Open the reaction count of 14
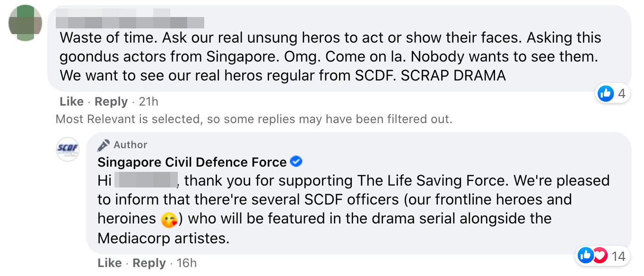Image resolution: width=644 pixels, height=276 pixels. point(618,256)
